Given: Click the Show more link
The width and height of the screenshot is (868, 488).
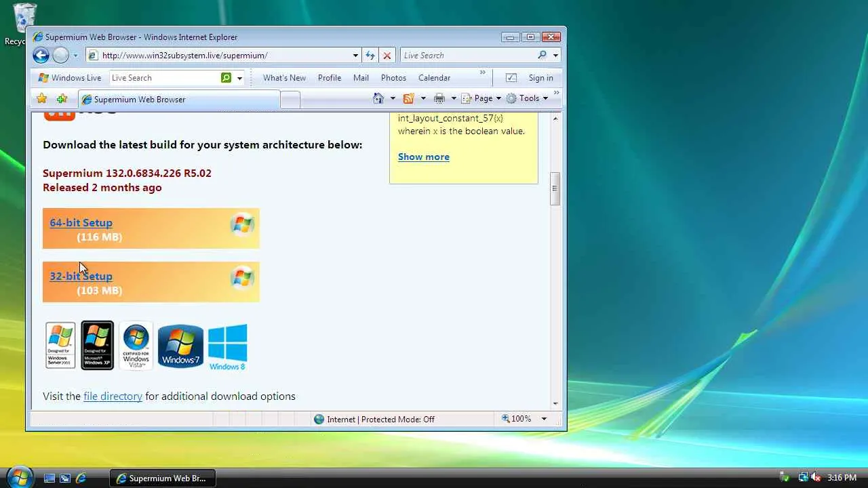Looking at the screenshot, I should pos(424,157).
